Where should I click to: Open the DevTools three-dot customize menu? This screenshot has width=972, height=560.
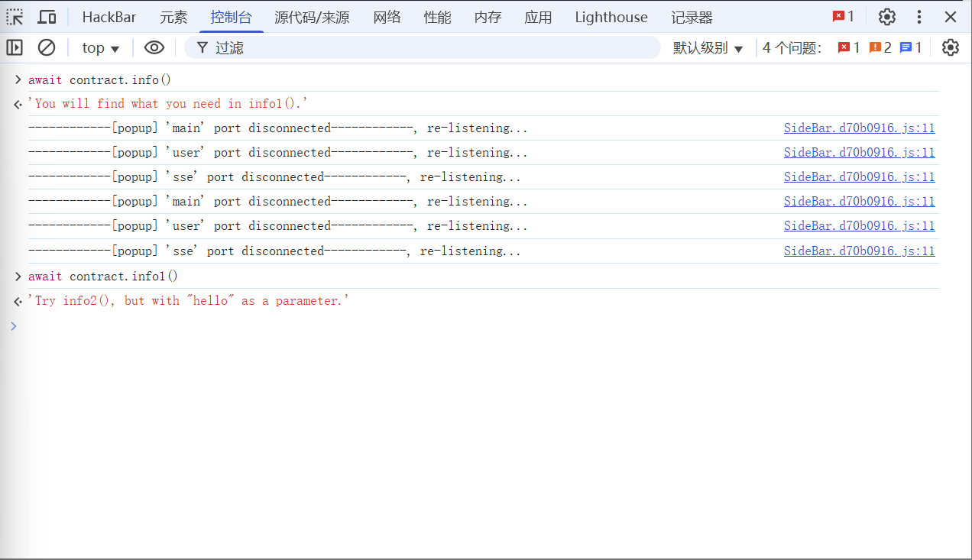(919, 17)
